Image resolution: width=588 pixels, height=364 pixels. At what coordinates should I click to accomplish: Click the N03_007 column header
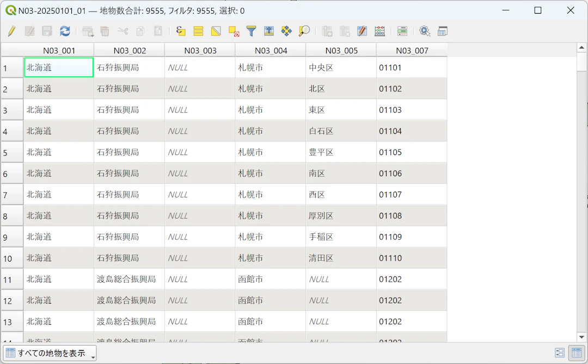tap(412, 51)
